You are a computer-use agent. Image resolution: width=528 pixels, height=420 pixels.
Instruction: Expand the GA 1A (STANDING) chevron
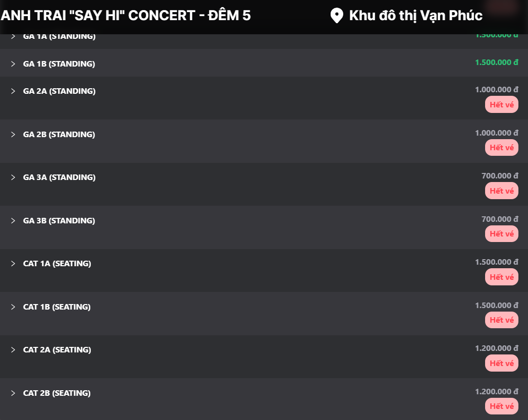tap(13, 37)
